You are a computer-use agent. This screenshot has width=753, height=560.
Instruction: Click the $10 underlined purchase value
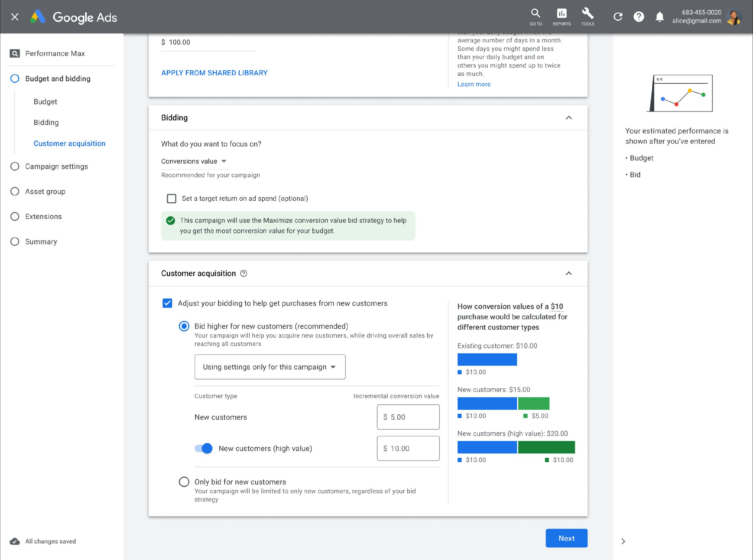click(x=557, y=307)
